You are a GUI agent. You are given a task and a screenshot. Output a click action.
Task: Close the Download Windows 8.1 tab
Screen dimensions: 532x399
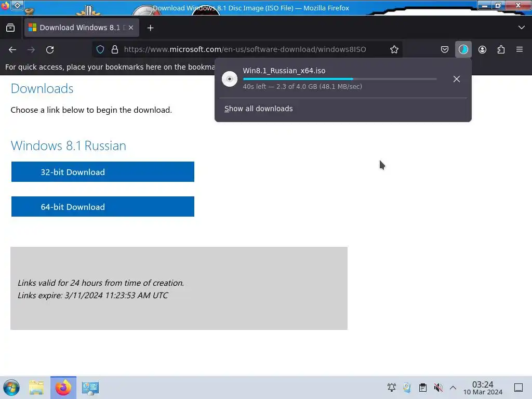coord(131,28)
